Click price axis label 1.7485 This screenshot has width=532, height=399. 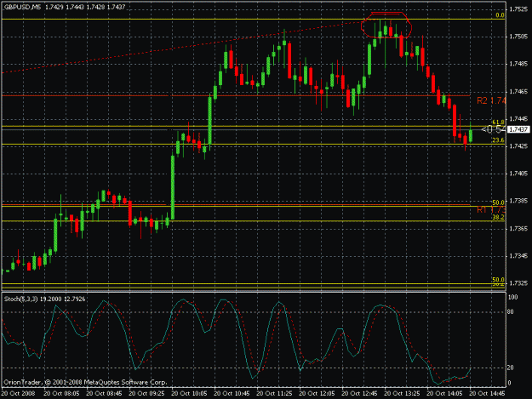click(518, 64)
